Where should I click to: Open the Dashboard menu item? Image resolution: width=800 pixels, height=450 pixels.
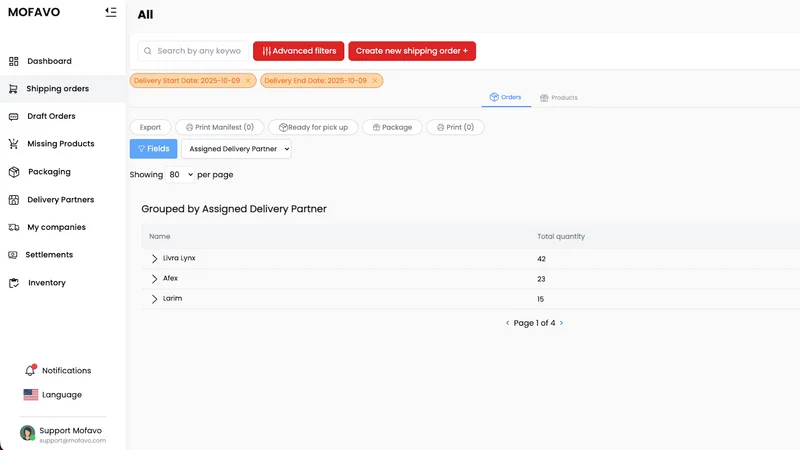49,61
